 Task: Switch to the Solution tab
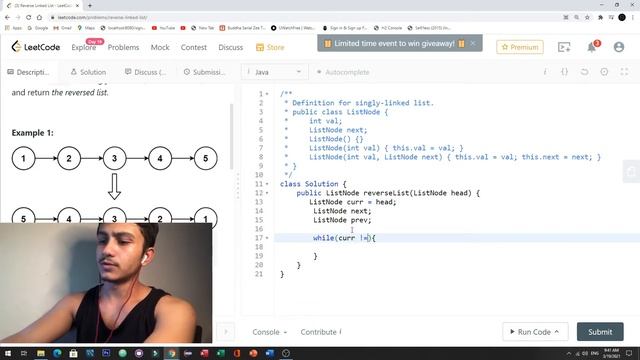(88, 72)
